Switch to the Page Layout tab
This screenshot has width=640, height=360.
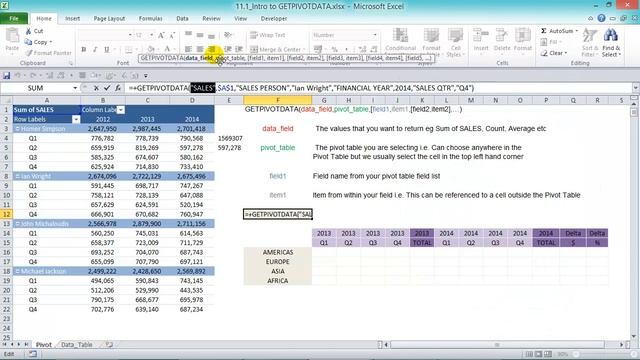[109, 18]
